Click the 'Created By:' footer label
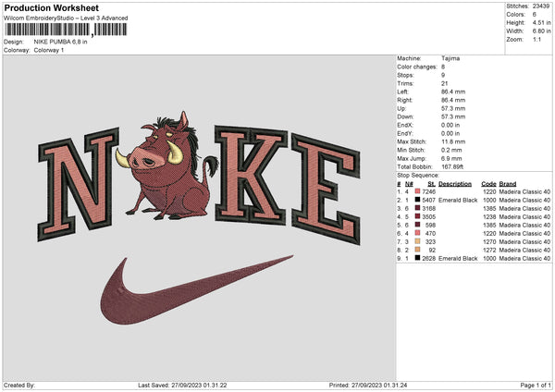This screenshot has height=392, width=555. pos(19,385)
